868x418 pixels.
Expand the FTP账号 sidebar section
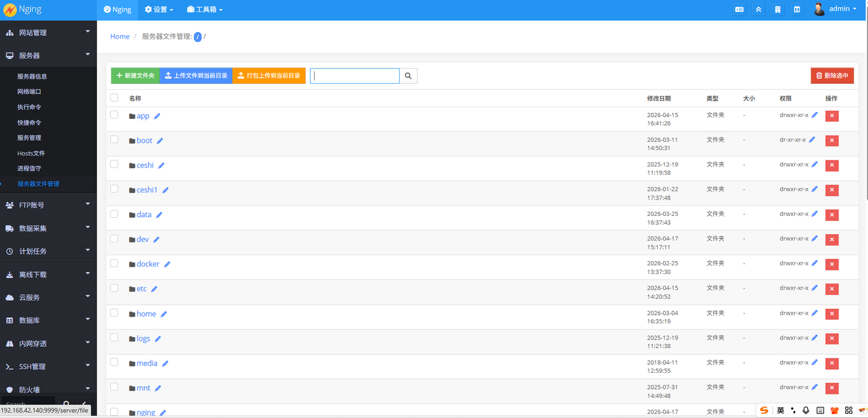click(48, 205)
